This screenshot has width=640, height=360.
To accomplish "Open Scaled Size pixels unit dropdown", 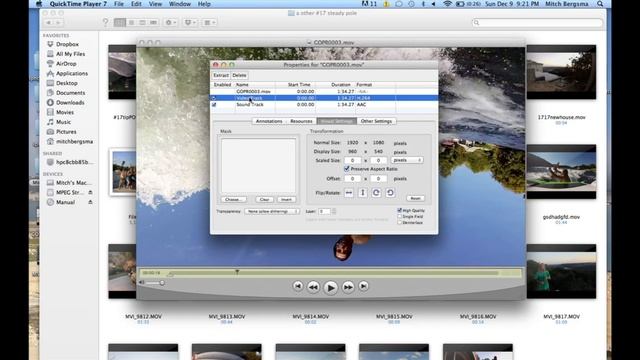I will point(407,160).
